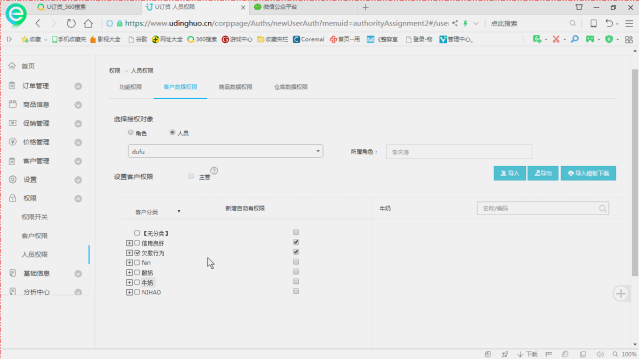Check the 【无分类】 category checkbox

tap(137, 233)
